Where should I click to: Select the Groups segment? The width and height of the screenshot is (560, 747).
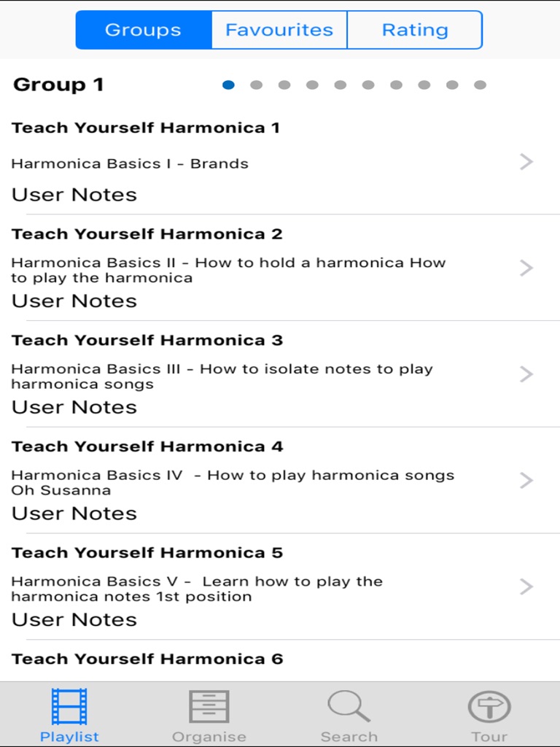pyautogui.click(x=143, y=30)
